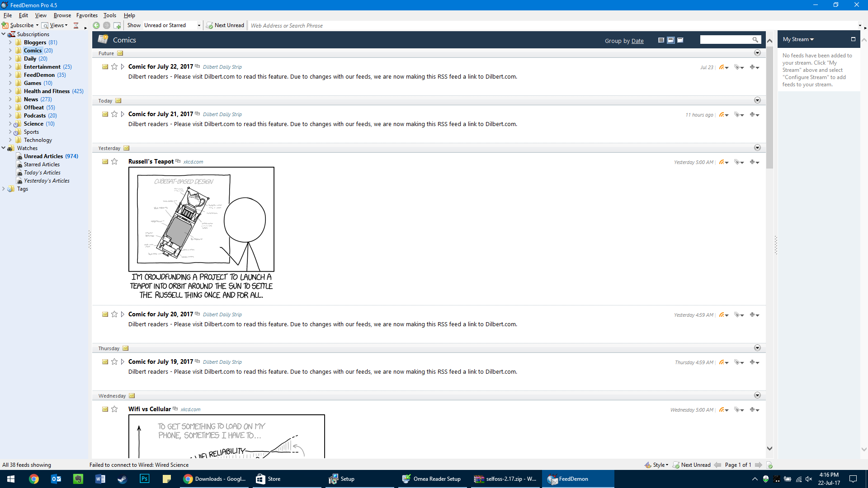
Task: Open Chrome from the taskbar
Action: point(34,479)
